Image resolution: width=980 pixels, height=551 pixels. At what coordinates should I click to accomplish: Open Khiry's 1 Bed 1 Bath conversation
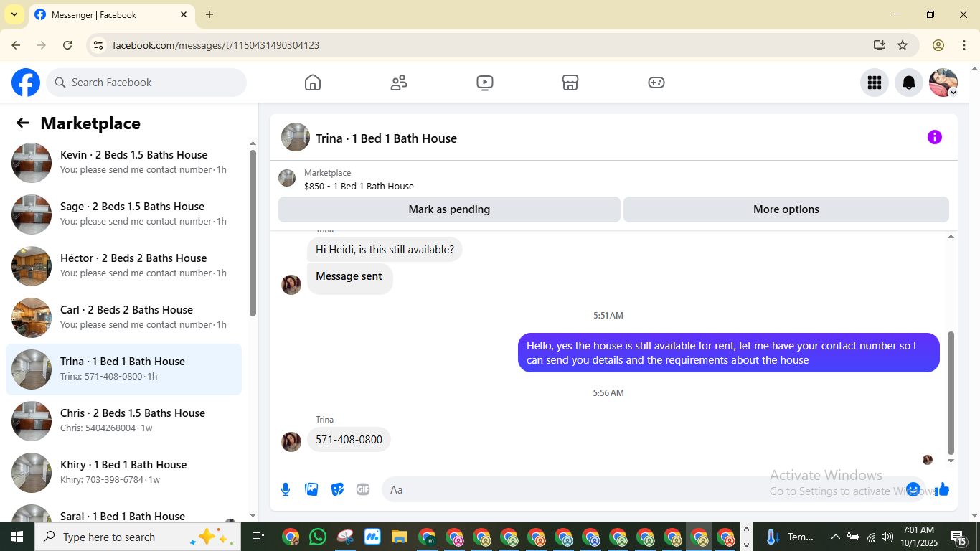point(123,473)
